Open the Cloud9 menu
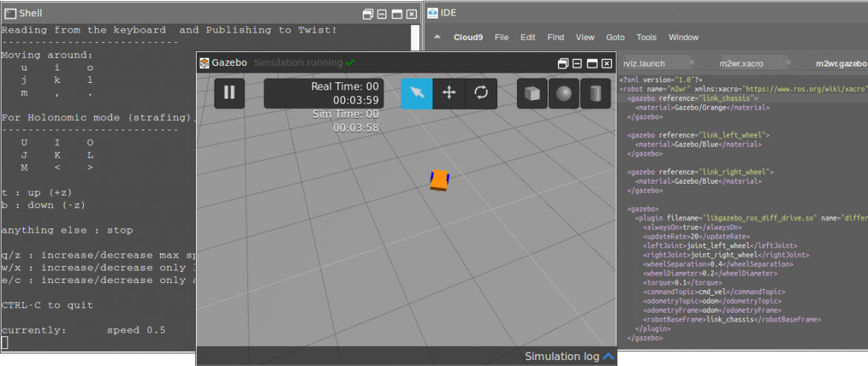The image size is (868, 366). [x=468, y=37]
